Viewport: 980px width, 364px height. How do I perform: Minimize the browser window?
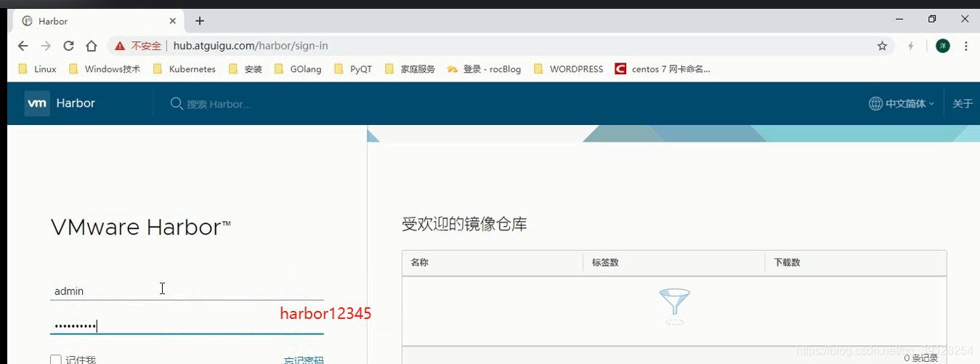click(898, 19)
